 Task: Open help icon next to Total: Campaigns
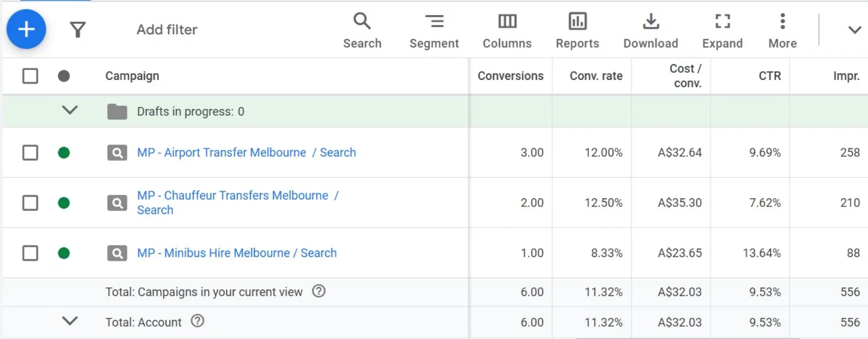[319, 291]
